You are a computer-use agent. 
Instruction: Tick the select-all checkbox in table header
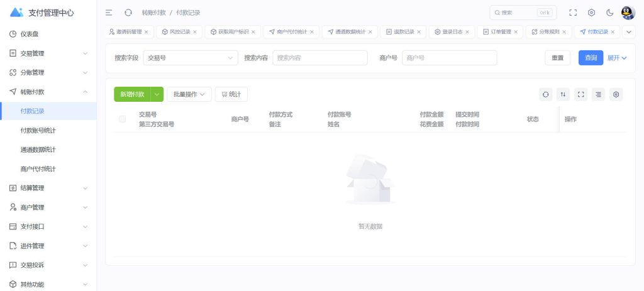(122, 119)
